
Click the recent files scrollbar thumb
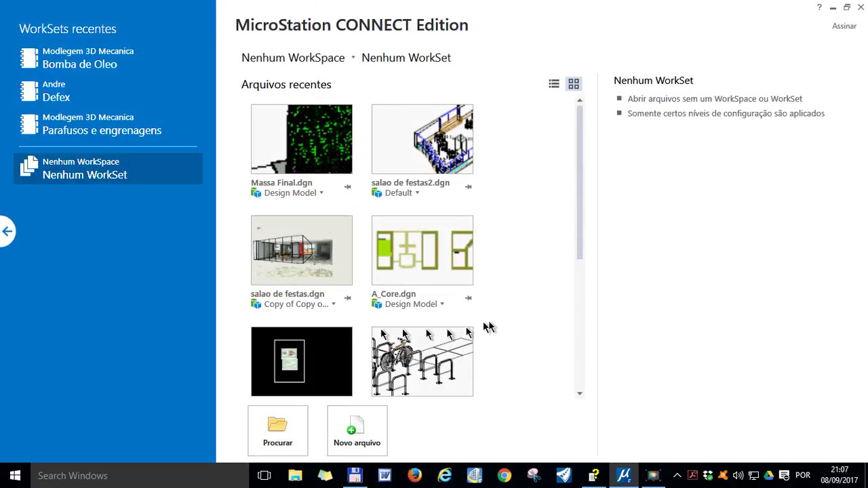coord(580,182)
